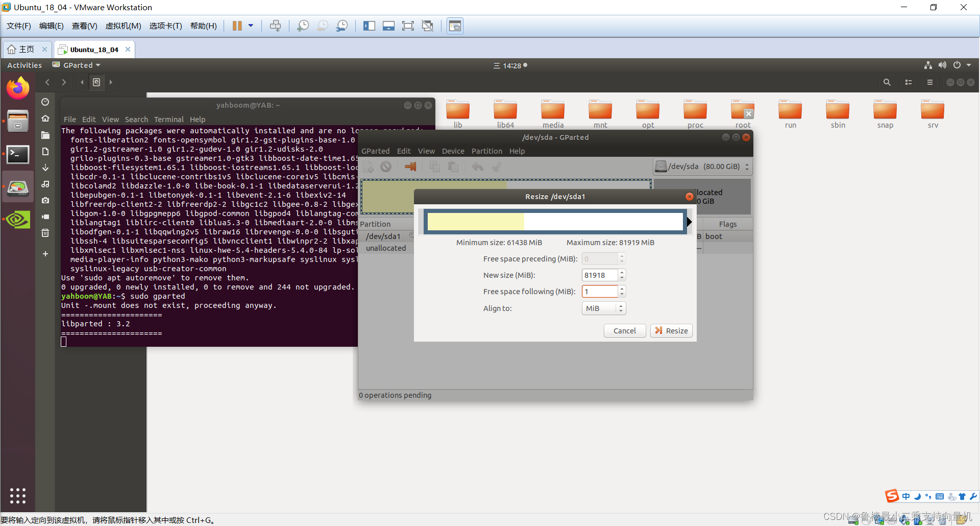The height and width of the screenshot is (526, 980).
Task: Open Recent in Files sidebar
Action: pyautogui.click(x=45, y=102)
